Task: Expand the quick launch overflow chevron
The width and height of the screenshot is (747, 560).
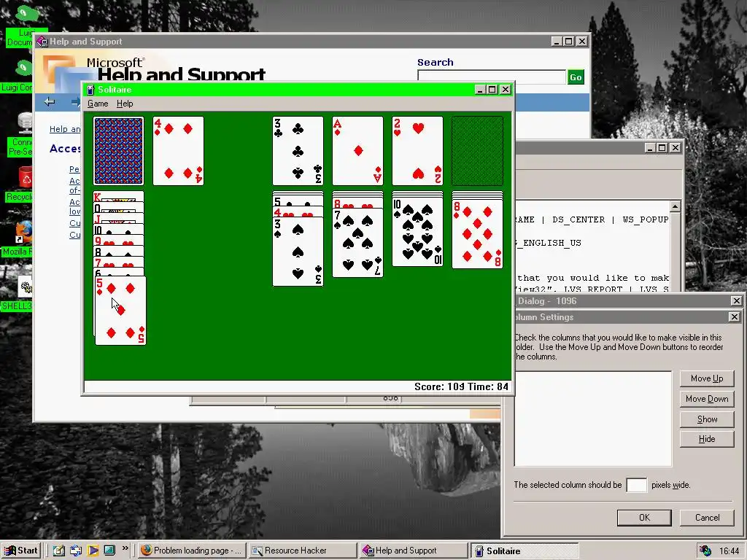Action: tap(125, 548)
